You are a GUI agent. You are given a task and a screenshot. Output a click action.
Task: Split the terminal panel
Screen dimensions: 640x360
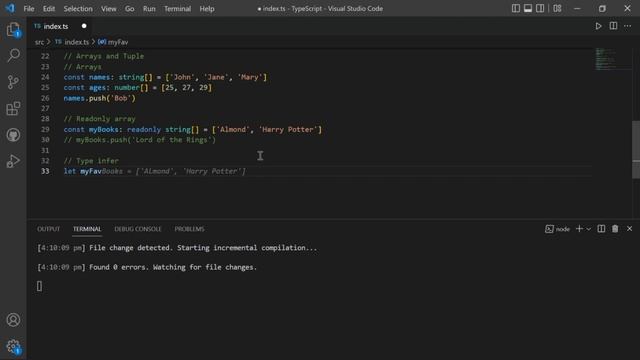click(x=601, y=229)
